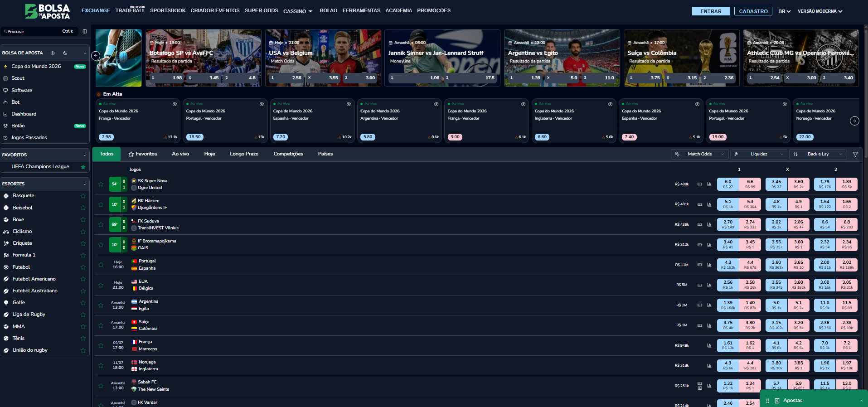Switch to the Países tab
The image size is (868, 407).
[325, 154]
